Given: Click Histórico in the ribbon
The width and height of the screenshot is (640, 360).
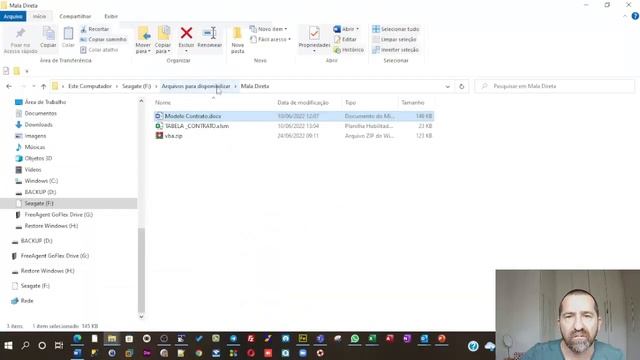Looking at the screenshot, I should pos(349,50).
